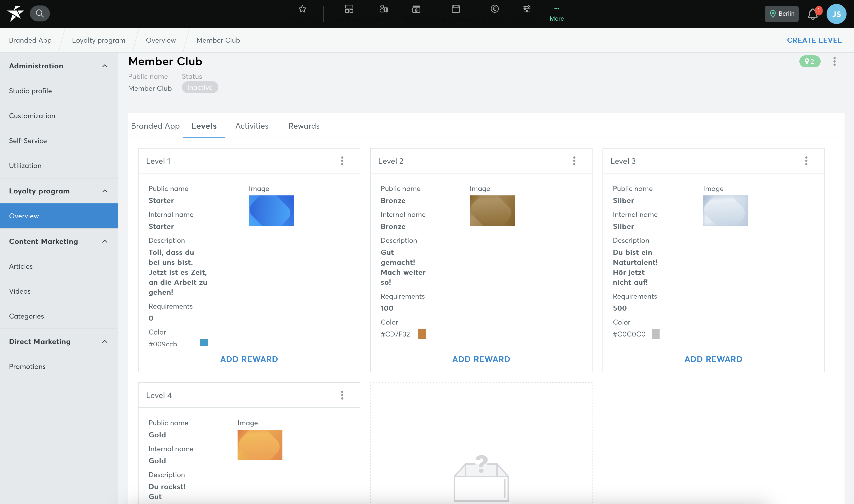Screen dimensions: 854x504
Task: Click the Gold level image thumbnail
Action: tap(260, 445)
